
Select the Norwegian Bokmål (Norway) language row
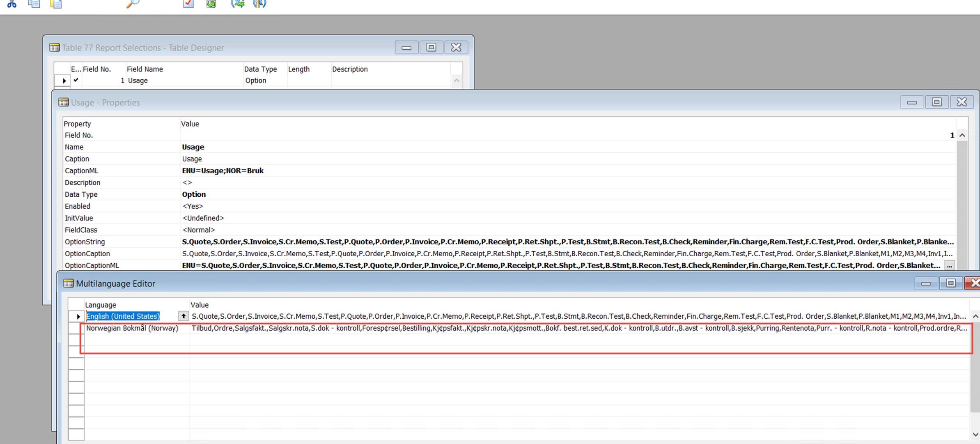click(132, 328)
